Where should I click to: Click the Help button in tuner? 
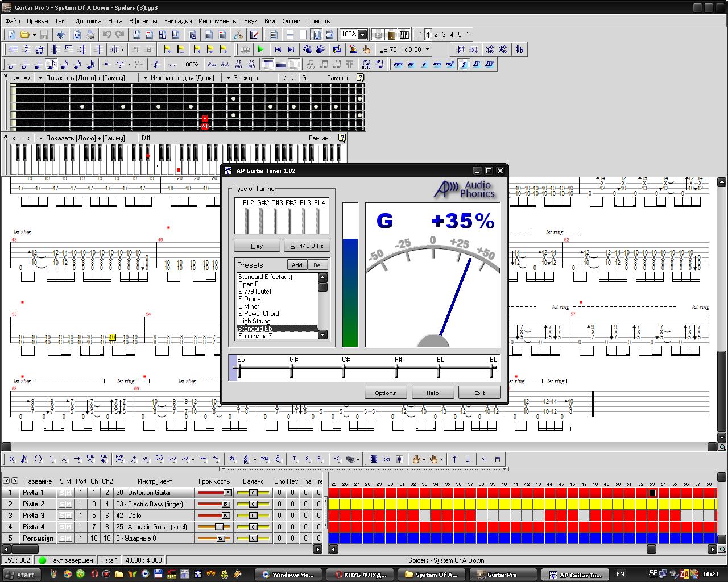click(432, 393)
